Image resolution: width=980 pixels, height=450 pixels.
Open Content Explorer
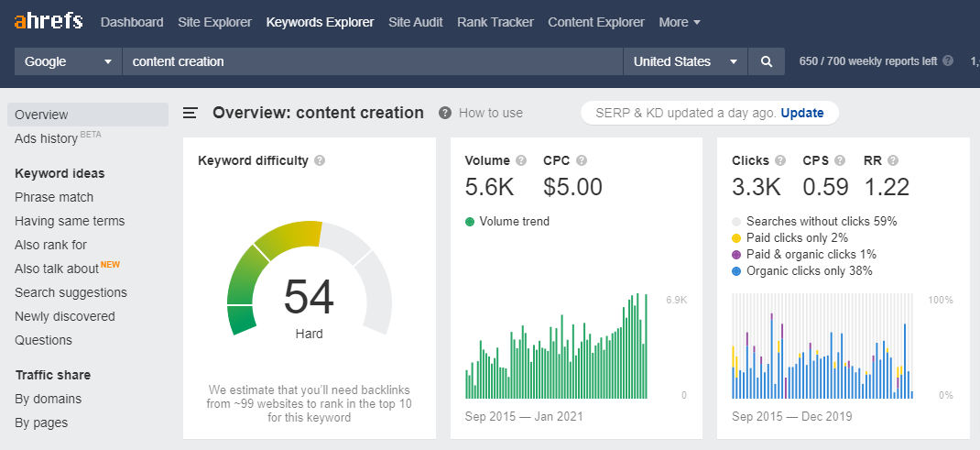(x=596, y=22)
